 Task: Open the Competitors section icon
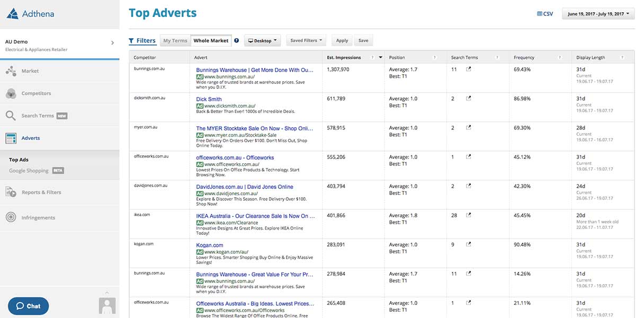(x=11, y=93)
